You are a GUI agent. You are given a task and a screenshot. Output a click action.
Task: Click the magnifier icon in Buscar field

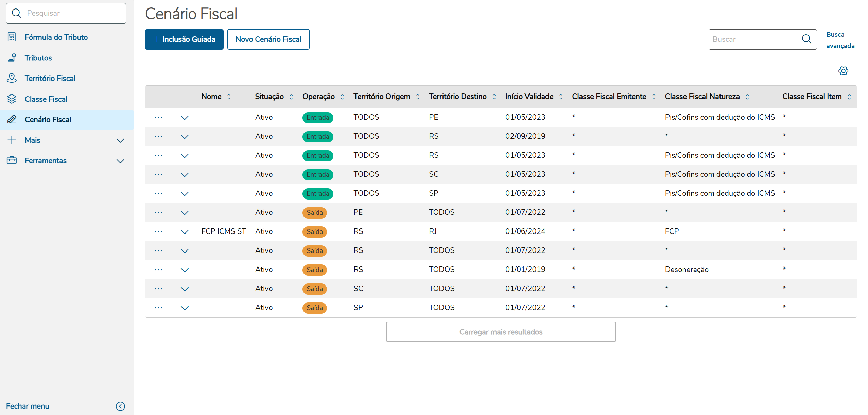coord(806,39)
